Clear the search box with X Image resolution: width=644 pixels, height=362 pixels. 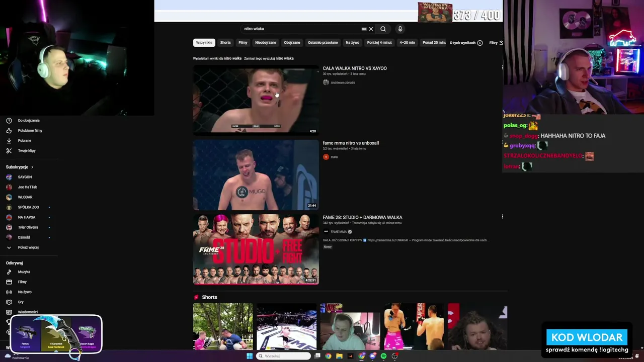[371, 29]
